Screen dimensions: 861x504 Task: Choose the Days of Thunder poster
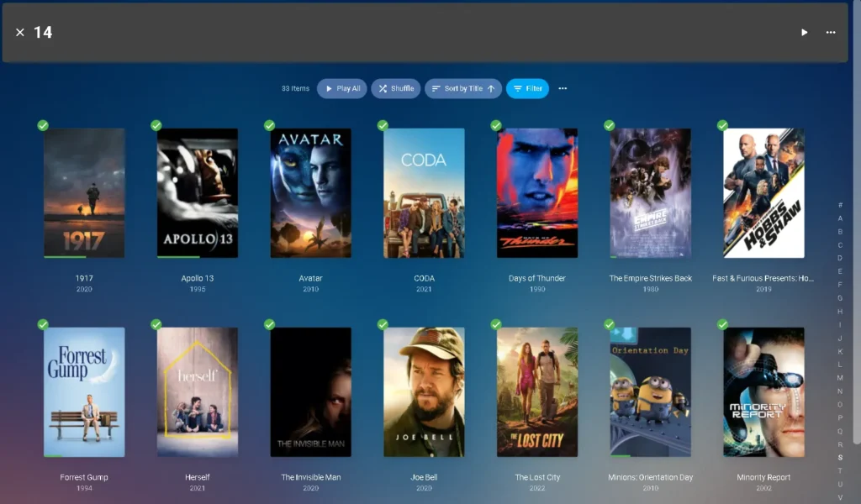[537, 193]
